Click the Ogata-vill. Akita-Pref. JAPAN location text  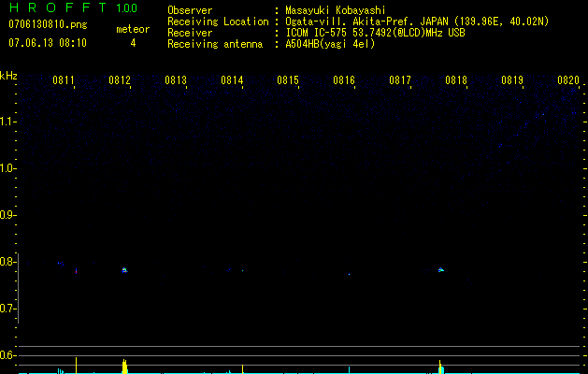pyautogui.click(x=417, y=22)
